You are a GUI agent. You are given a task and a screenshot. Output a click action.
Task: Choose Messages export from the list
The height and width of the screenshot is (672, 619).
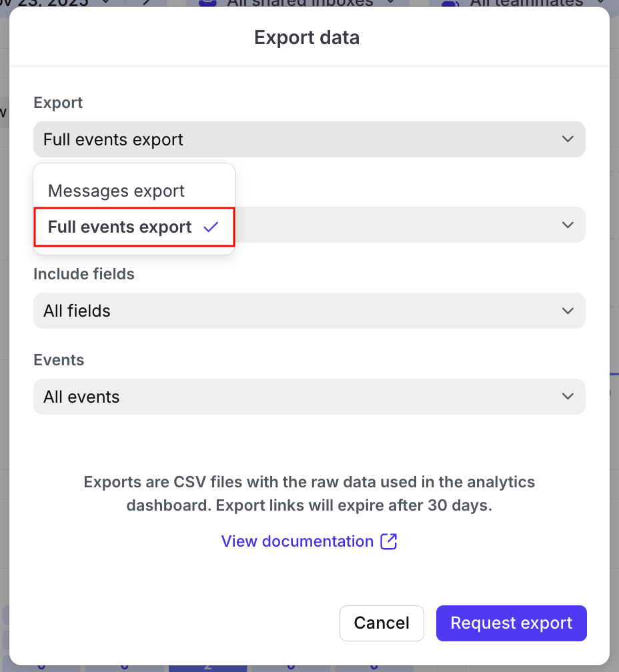116,191
